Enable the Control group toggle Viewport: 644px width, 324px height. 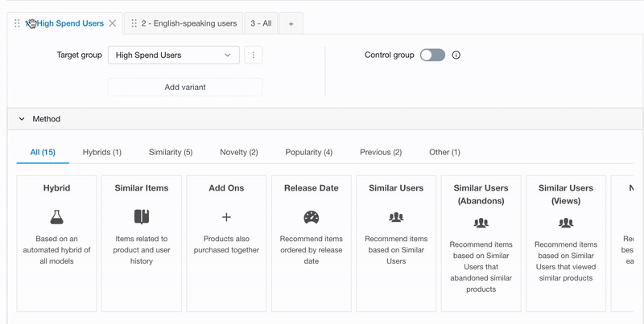pos(432,55)
